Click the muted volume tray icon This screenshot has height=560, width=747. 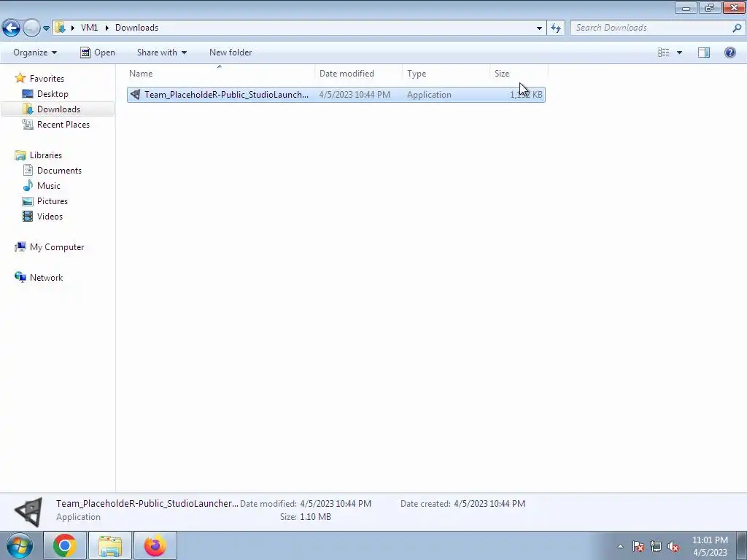[673, 546]
